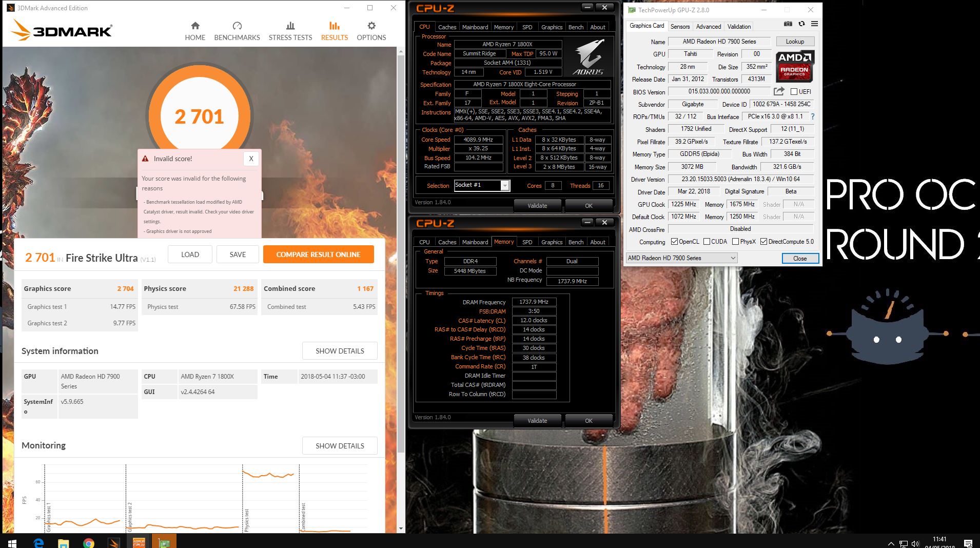The width and height of the screenshot is (980, 548).
Task: Open Mainboard tab in top CPU-Z window
Action: tap(475, 27)
